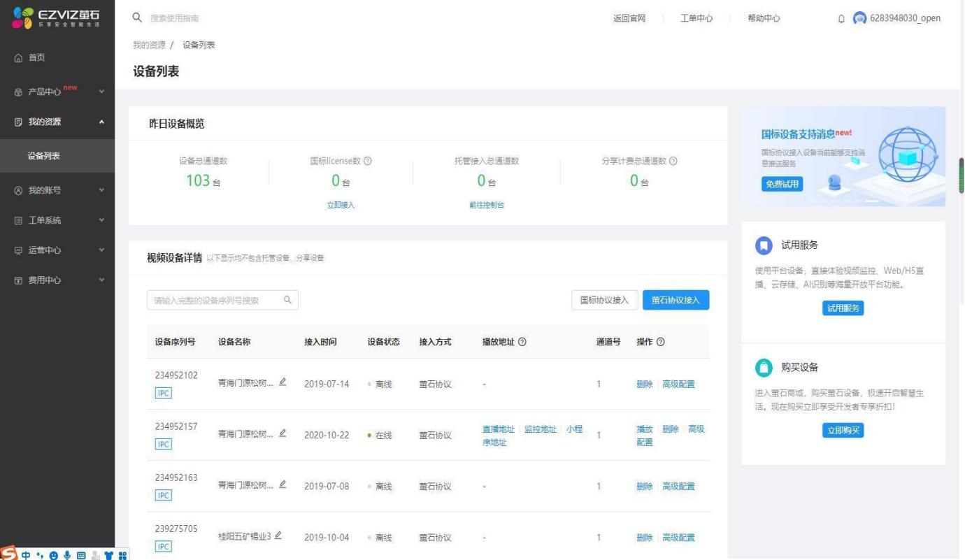This screenshot has height=560, width=965.
Task: Click the notification bell icon
Action: (x=841, y=19)
